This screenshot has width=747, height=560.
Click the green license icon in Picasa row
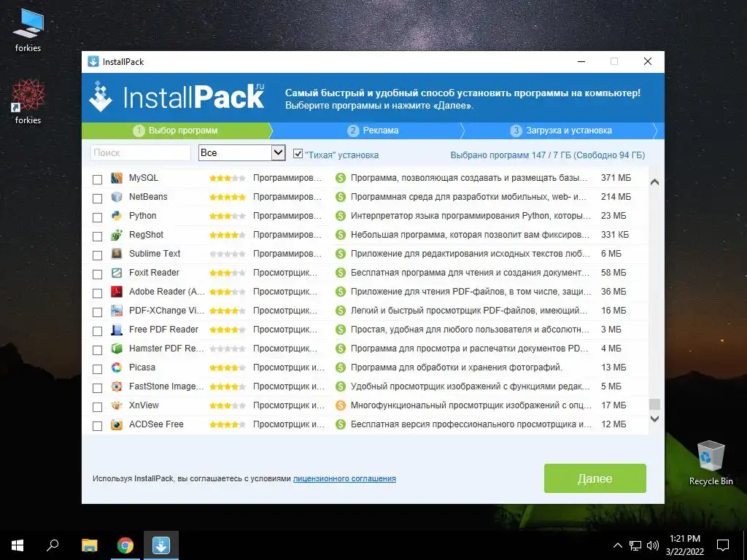[340, 367]
